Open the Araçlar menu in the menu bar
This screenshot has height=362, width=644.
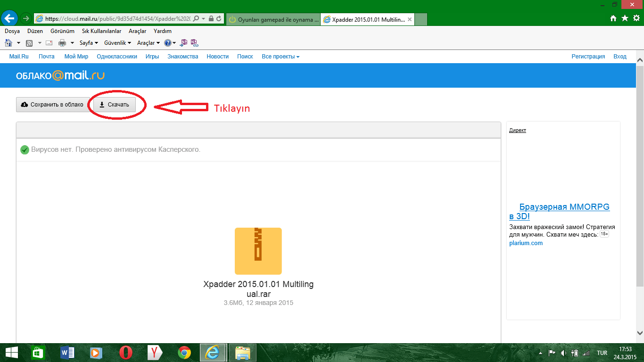coord(138,31)
